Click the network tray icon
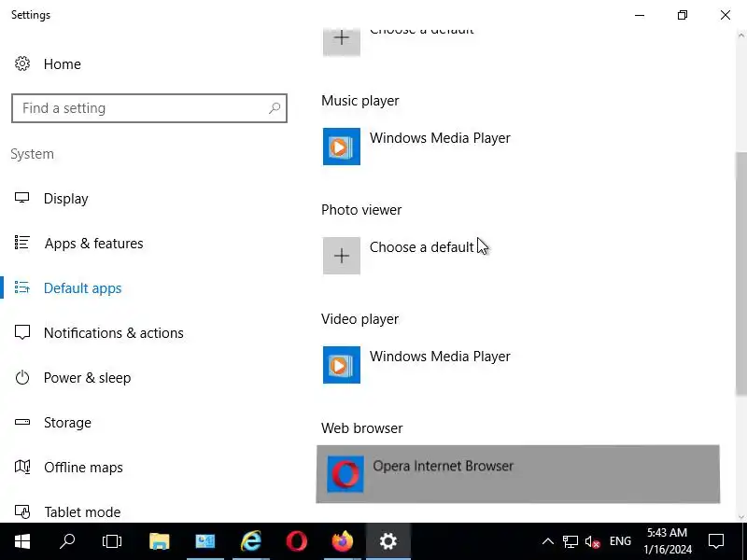 pos(570,541)
